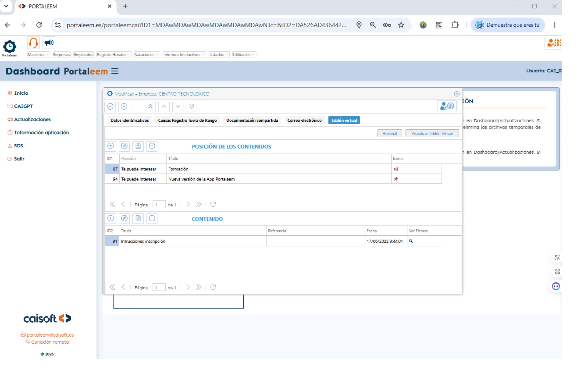Go to Inicio in sidebar
The image size is (588, 383).
18,93
